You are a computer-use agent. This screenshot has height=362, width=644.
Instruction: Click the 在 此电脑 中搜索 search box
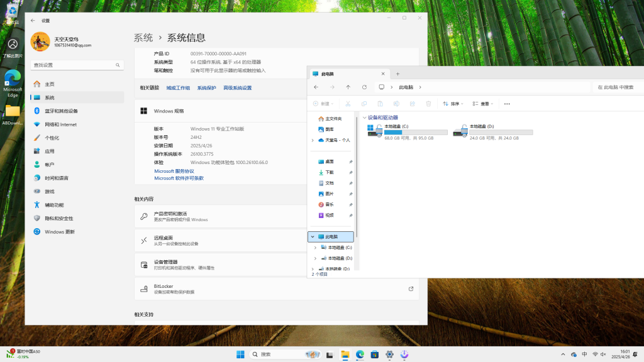618,87
